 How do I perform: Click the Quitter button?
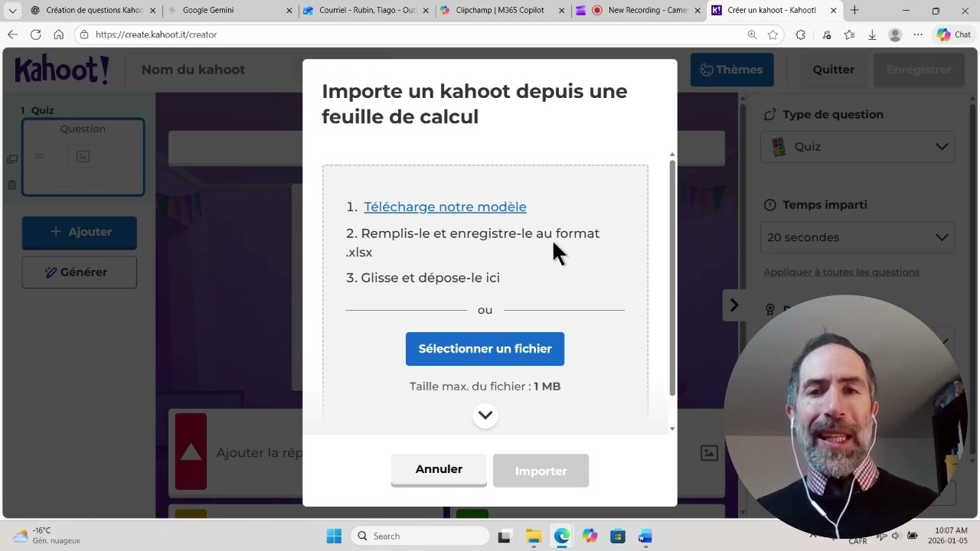pos(833,70)
